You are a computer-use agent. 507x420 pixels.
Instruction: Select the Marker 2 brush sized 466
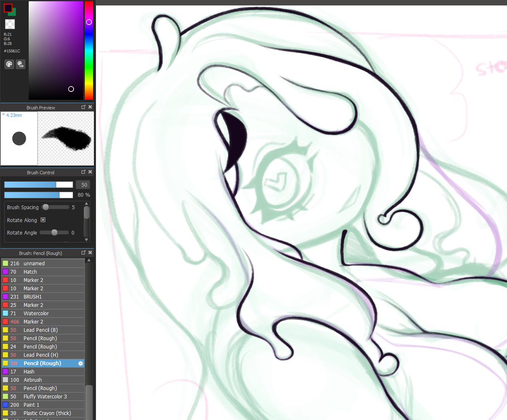point(43,322)
